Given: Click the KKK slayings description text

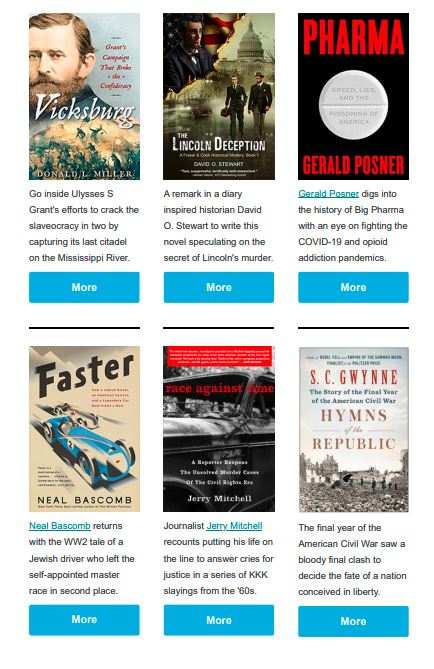Looking at the screenshot, I should click(x=218, y=558).
